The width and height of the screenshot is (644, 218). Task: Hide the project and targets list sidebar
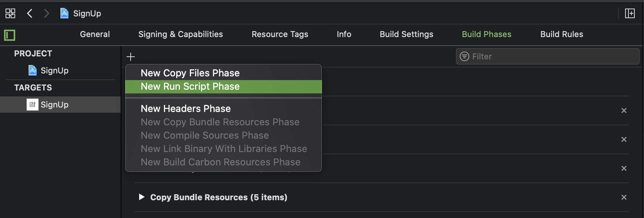[x=10, y=35]
